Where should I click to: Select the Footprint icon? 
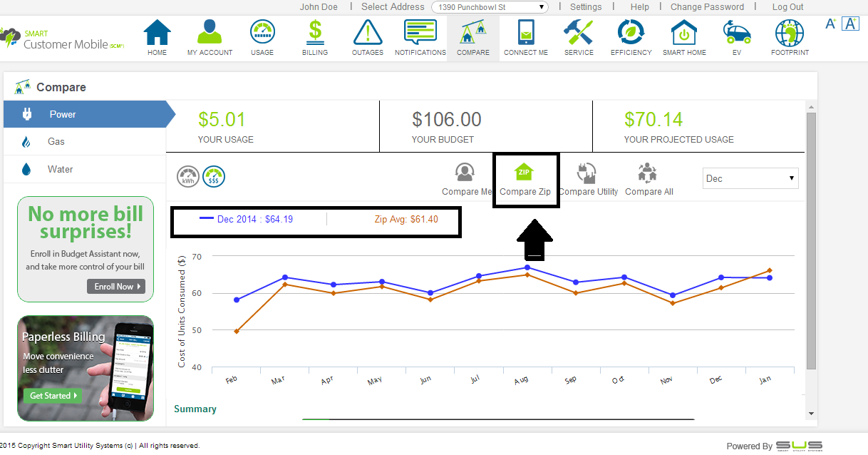click(789, 34)
